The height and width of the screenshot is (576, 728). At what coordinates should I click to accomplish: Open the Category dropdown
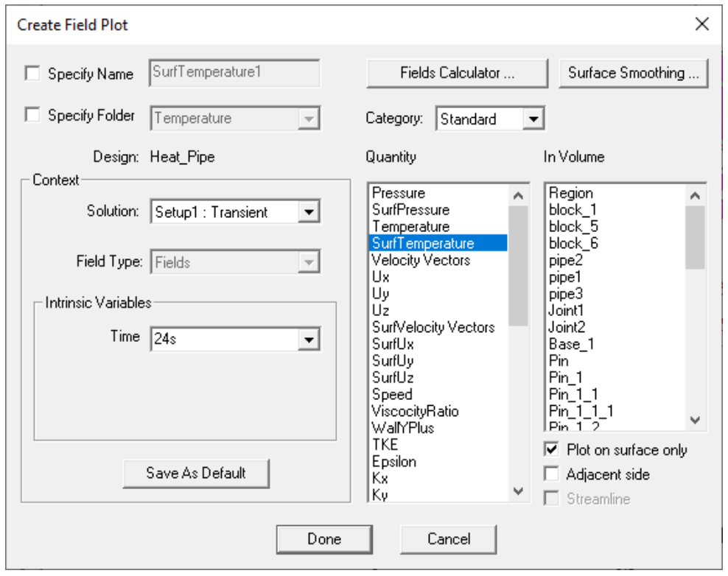tap(533, 119)
